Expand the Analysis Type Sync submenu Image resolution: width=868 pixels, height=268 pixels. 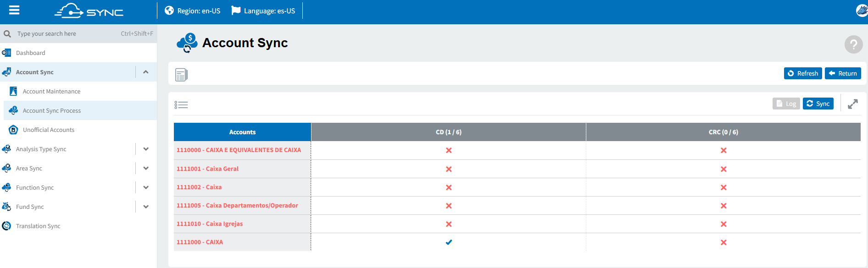click(x=146, y=149)
